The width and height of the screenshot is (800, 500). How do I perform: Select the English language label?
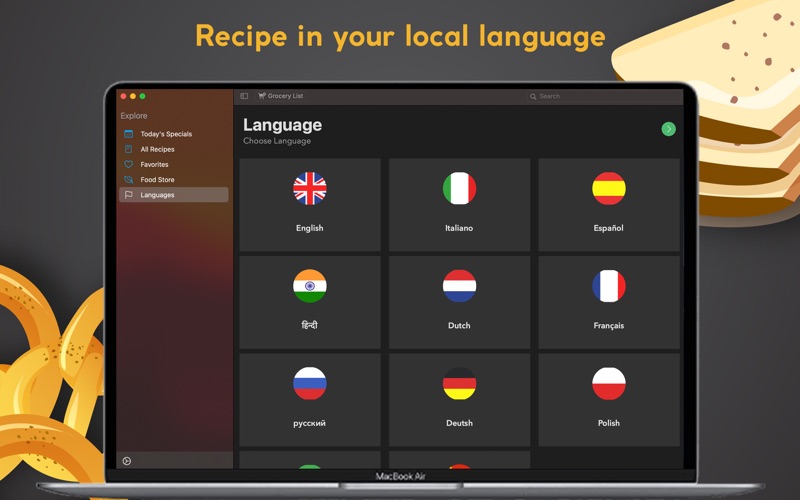[x=310, y=228]
